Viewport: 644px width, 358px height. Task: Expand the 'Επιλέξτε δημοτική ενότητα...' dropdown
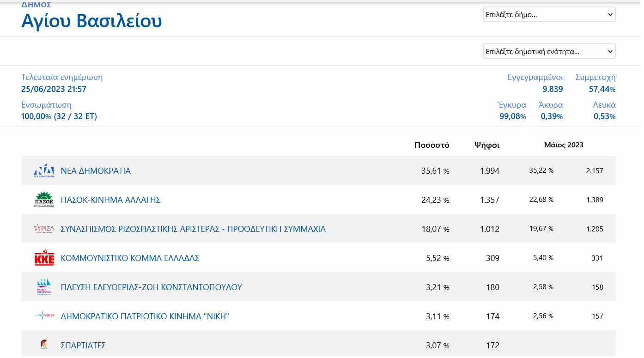click(549, 51)
